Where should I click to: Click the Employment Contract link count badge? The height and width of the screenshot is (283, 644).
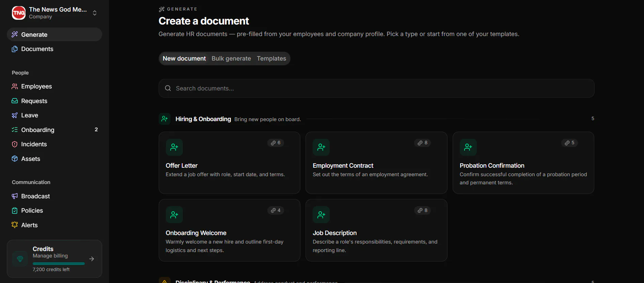[423, 143]
